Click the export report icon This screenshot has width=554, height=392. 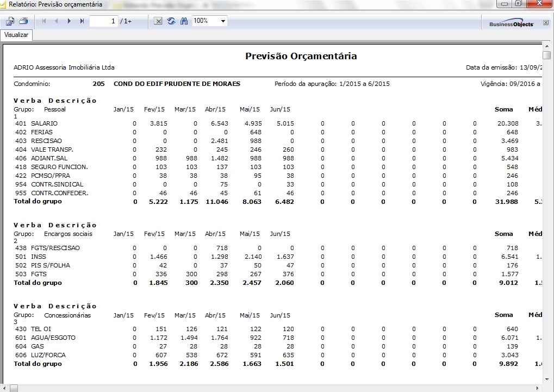[x=10, y=21]
